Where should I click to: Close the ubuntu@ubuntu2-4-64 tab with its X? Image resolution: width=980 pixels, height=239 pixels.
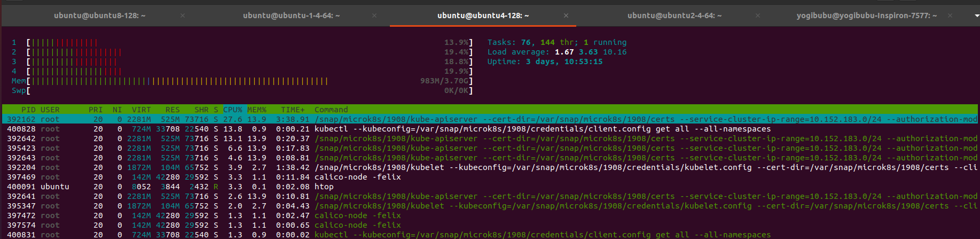point(758,16)
